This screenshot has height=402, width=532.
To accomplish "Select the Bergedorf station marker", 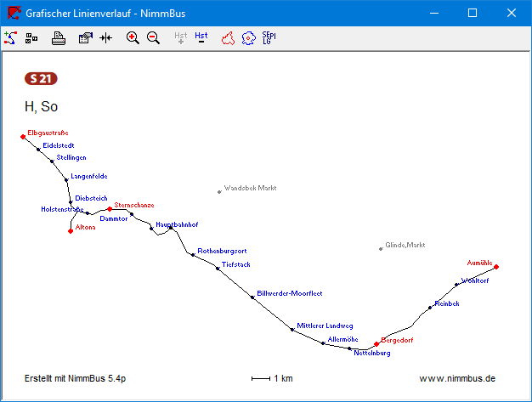I will point(376,344).
